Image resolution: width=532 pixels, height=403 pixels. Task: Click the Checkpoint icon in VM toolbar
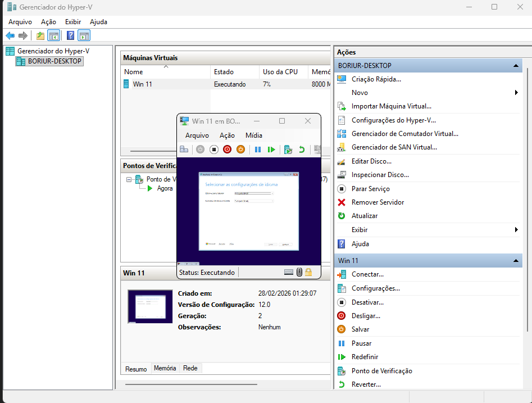click(x=288, y=150)
